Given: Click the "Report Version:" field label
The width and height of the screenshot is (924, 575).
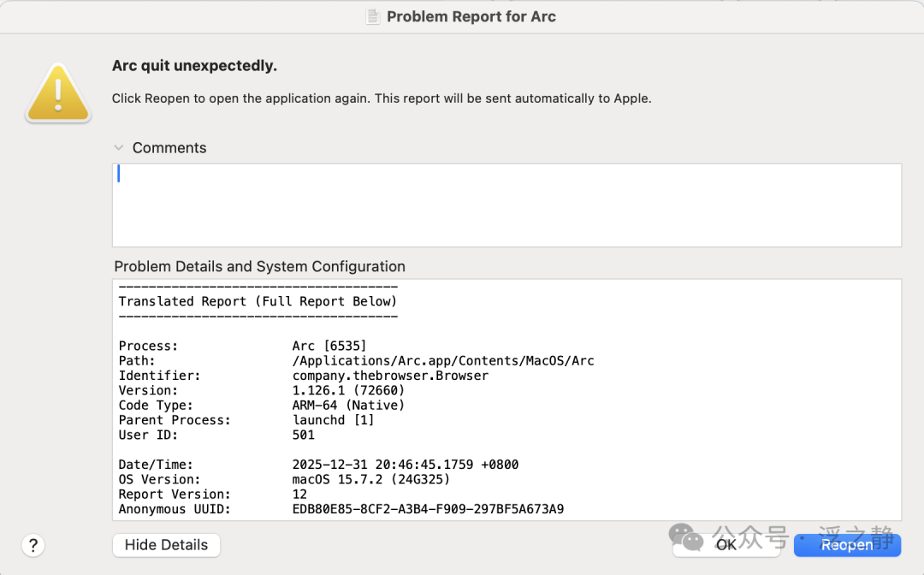Looking at the screenshot, I should tap(175, 495).
